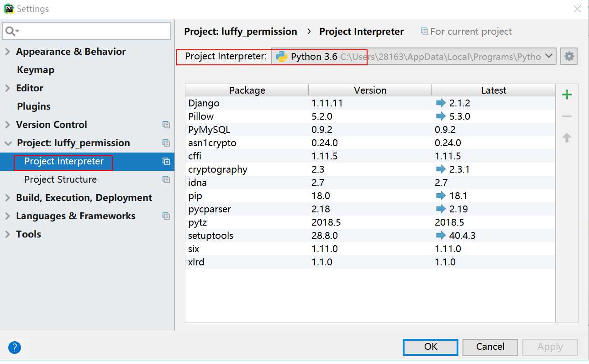Click the update arrow for Pillow latest version
Screen dimensions: 589x364
tap(441, 116)
